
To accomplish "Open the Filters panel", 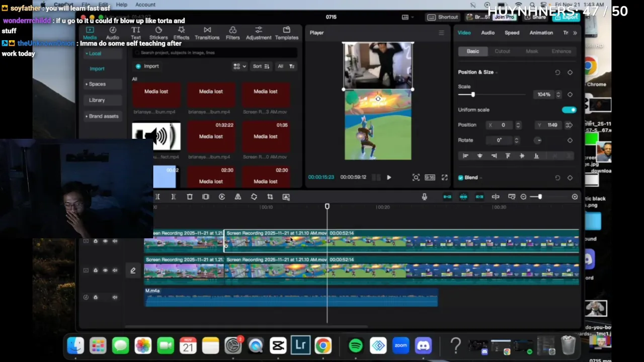I will coord(232,33).
